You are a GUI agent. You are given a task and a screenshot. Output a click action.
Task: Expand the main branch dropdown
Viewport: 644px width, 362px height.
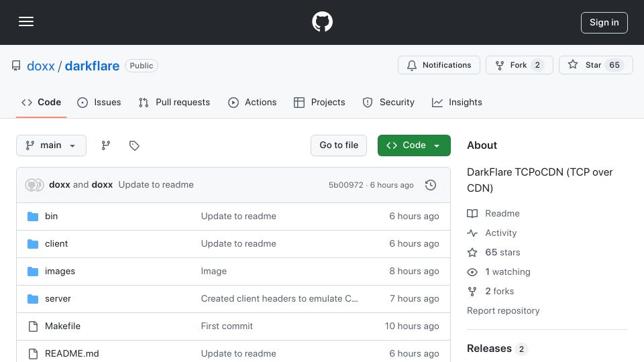click(52, 145)
